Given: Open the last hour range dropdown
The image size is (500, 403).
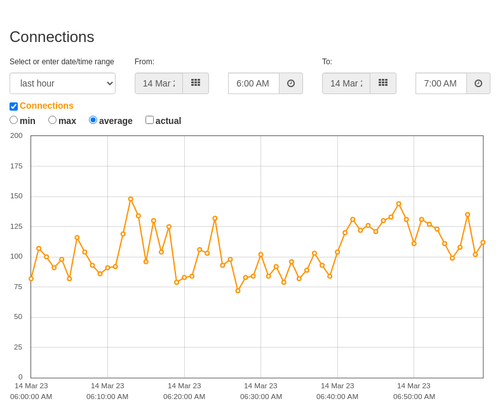Looking at the screenshot, I should pos(63,83).
